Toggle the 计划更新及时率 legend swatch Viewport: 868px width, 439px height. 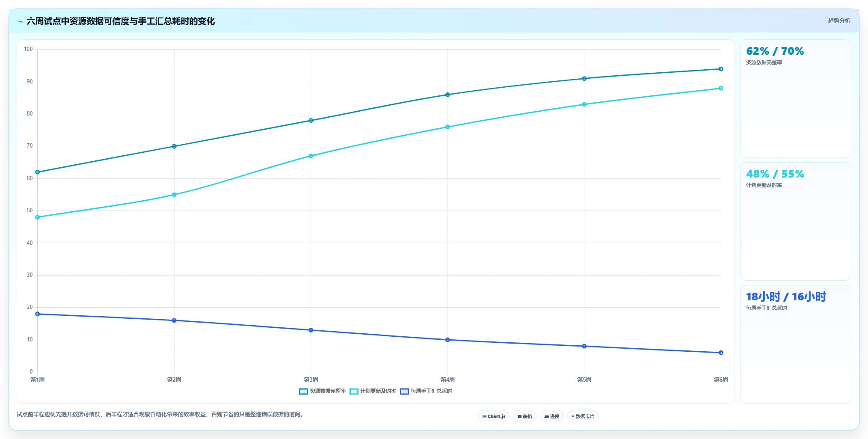354,391
